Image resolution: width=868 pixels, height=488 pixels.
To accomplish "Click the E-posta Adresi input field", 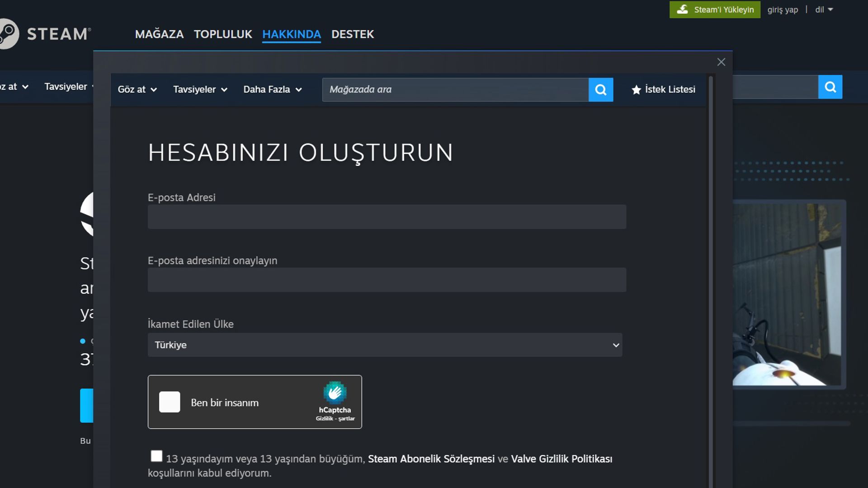I will click(387, 217).
